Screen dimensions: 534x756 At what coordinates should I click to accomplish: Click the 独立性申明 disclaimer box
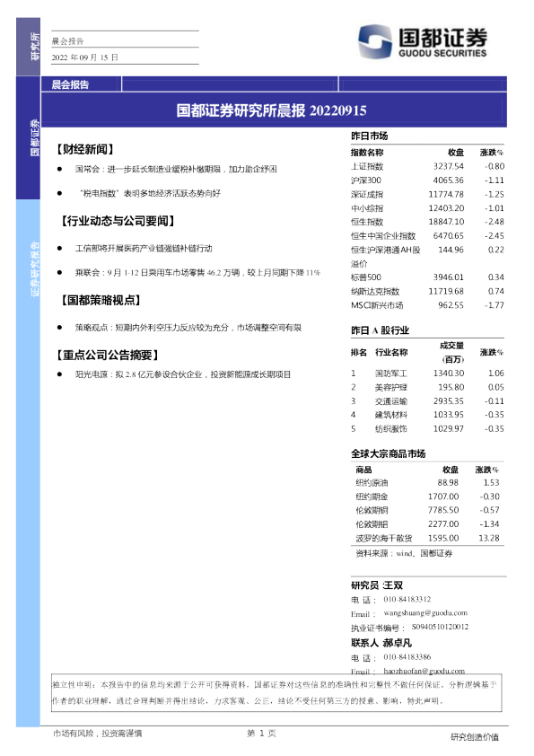(x=276, y=693)
